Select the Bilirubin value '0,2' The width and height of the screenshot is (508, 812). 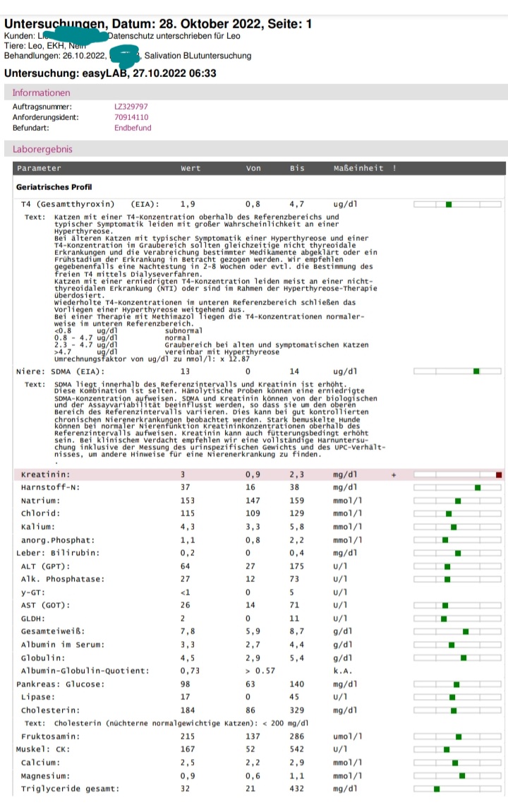187,553
